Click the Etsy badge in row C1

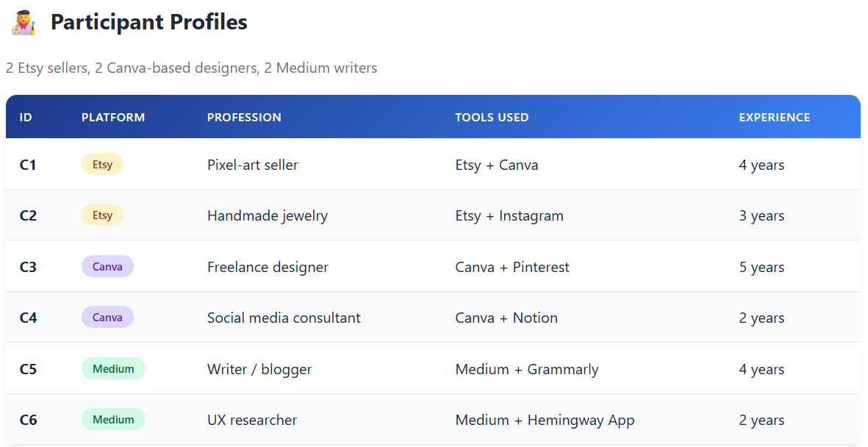(x=102, y=165)
